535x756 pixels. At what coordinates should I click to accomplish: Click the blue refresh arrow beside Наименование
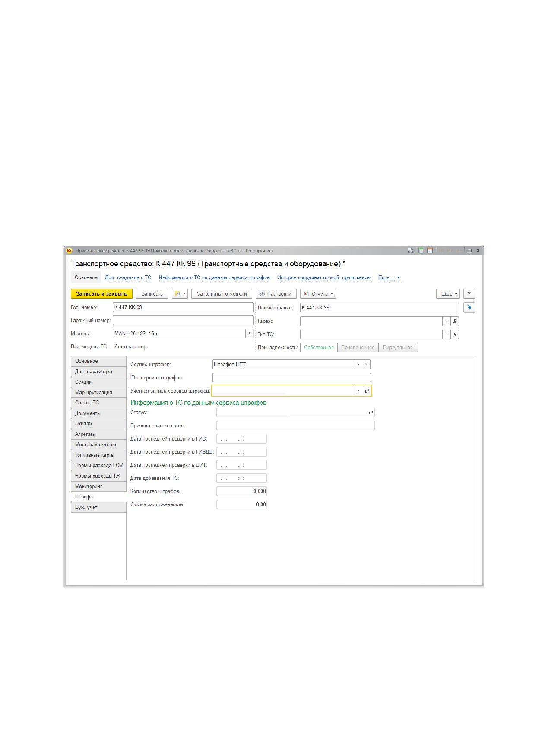(469, 308)
